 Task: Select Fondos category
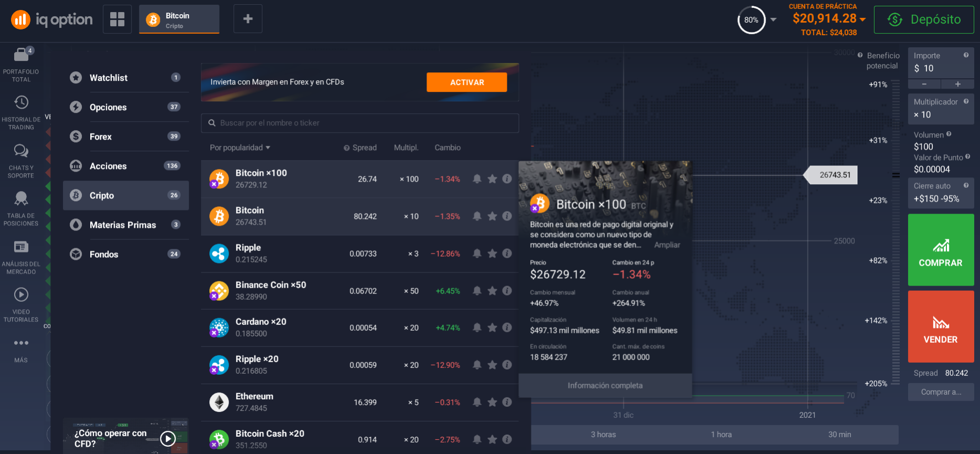coord(126,254)
